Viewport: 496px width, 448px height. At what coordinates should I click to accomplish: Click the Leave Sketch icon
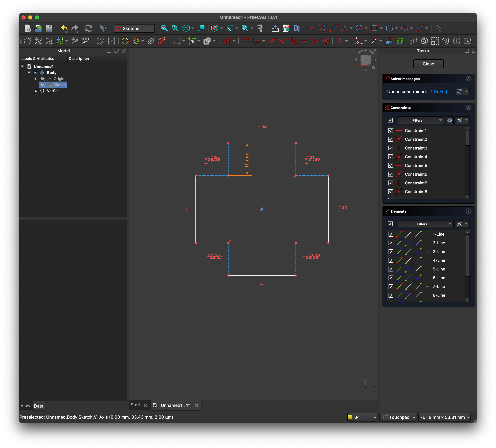275,28
